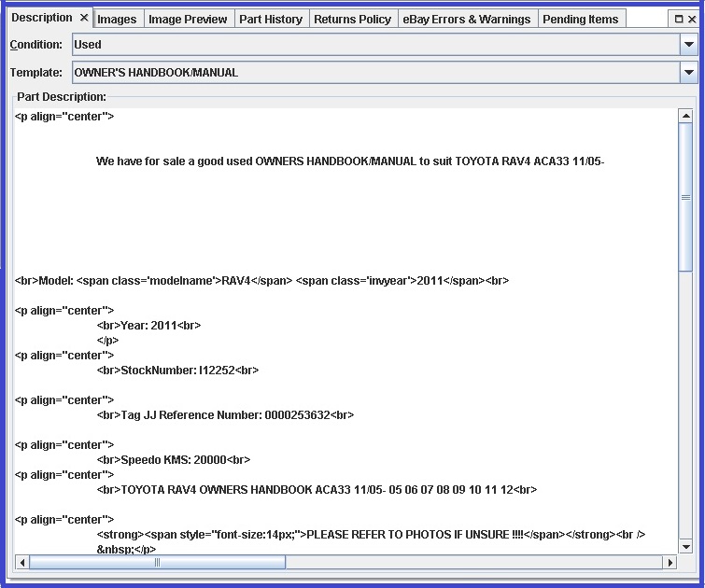
Task: Grab the vertical scrollbar thumb
Action: coord(685,197)
